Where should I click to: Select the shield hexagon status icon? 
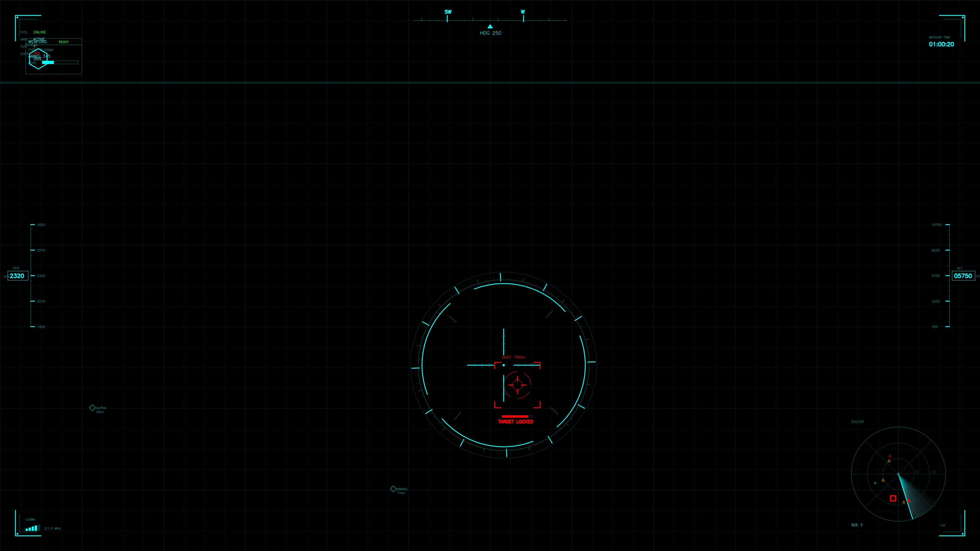[x=39, y=59]
